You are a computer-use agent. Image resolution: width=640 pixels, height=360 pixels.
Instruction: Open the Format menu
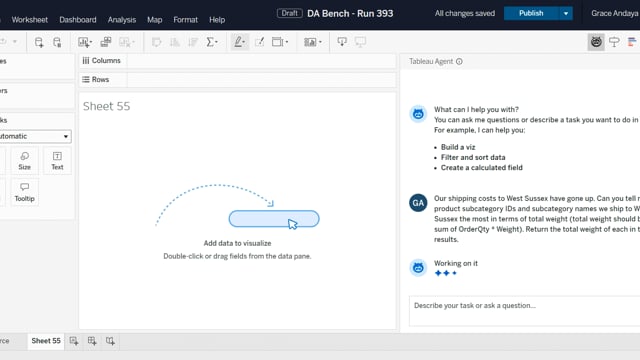(x=185, y=20)
